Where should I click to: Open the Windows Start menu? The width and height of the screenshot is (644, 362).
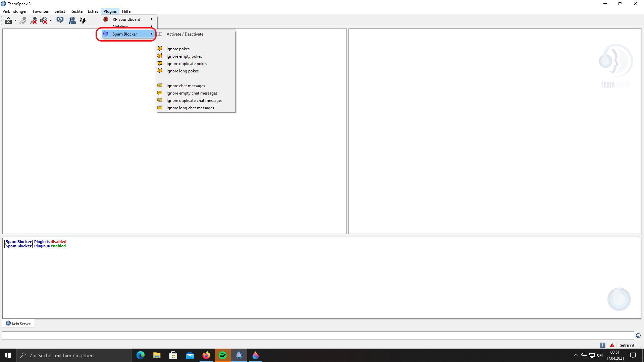[8, 355]
